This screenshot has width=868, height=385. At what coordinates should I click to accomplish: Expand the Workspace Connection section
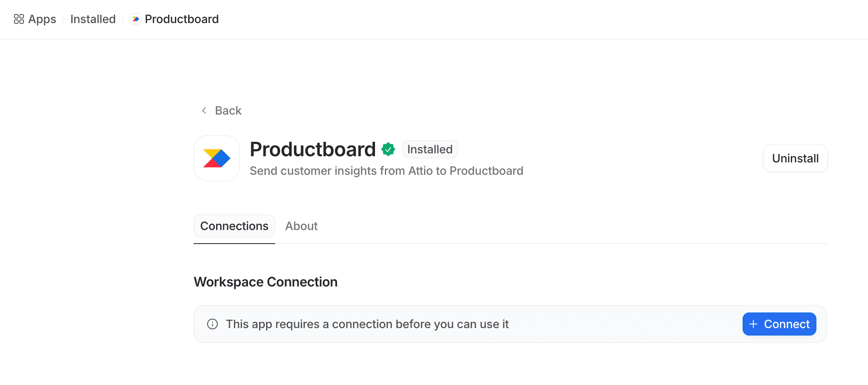[265, 282]
